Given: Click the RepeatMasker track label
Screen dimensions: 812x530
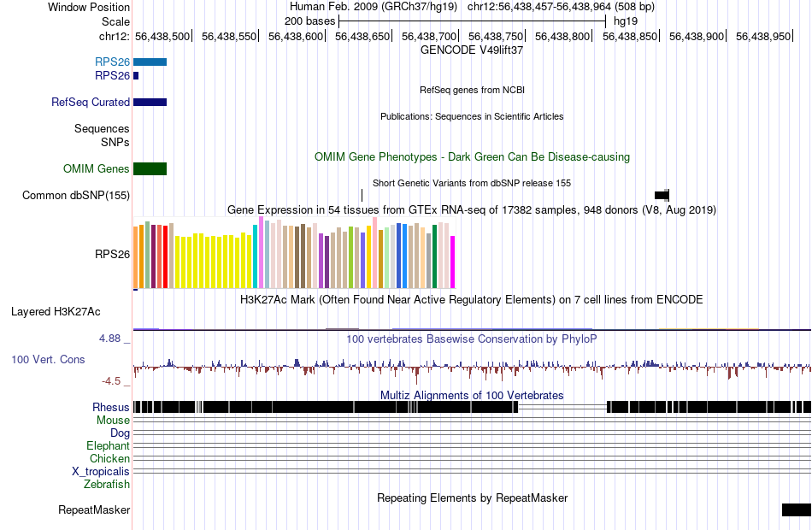Looking at the screenshot, I should click(94, 509).
